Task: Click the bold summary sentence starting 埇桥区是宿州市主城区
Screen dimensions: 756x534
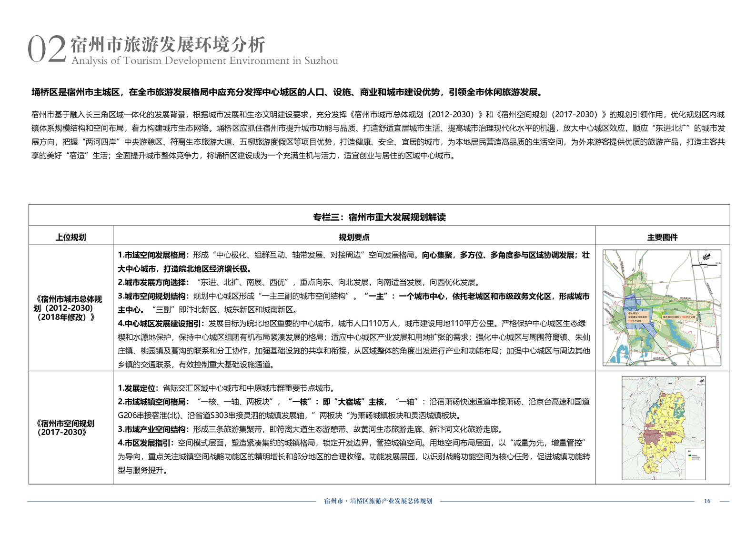Action: (x=287, y=92)
